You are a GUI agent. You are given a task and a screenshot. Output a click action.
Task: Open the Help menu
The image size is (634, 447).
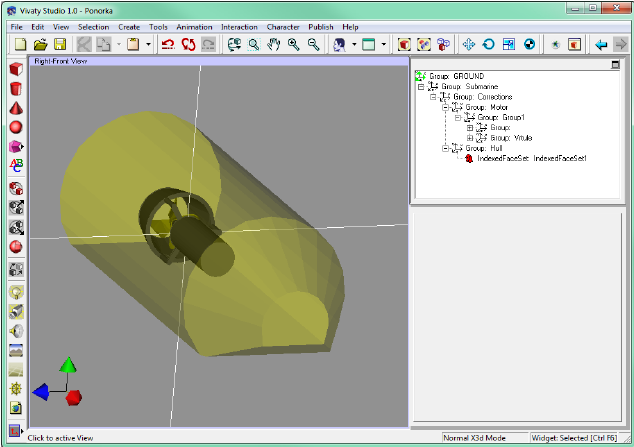click(x=350, y=27)
